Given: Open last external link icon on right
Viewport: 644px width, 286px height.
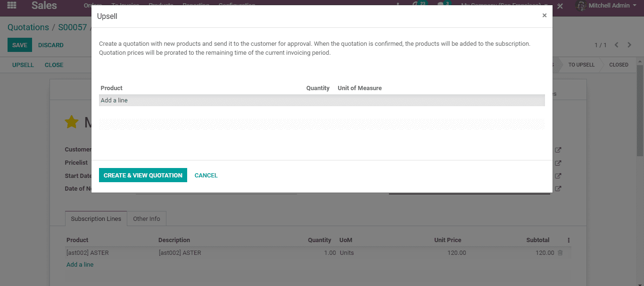Looking at the screenshot, I should 558,189.
